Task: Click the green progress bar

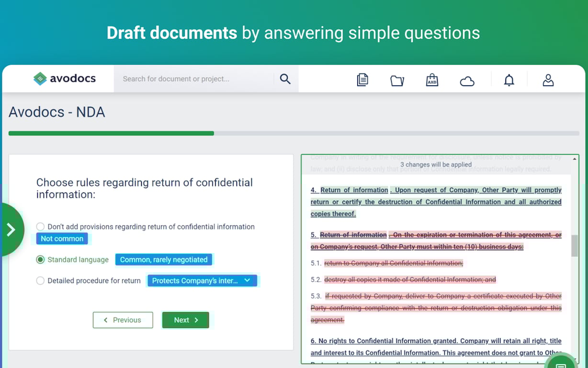Action: [x=110, y=133]
